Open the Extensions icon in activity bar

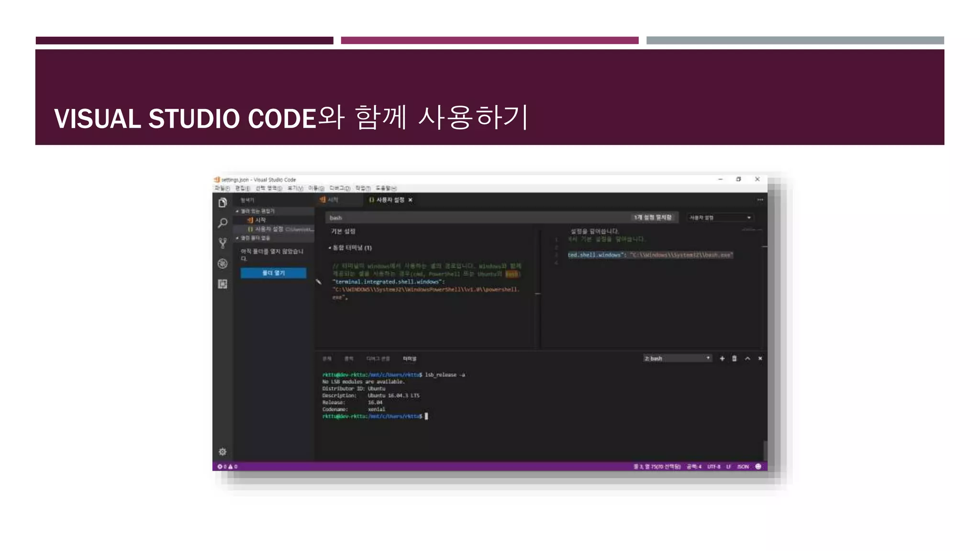pos(223,284)
